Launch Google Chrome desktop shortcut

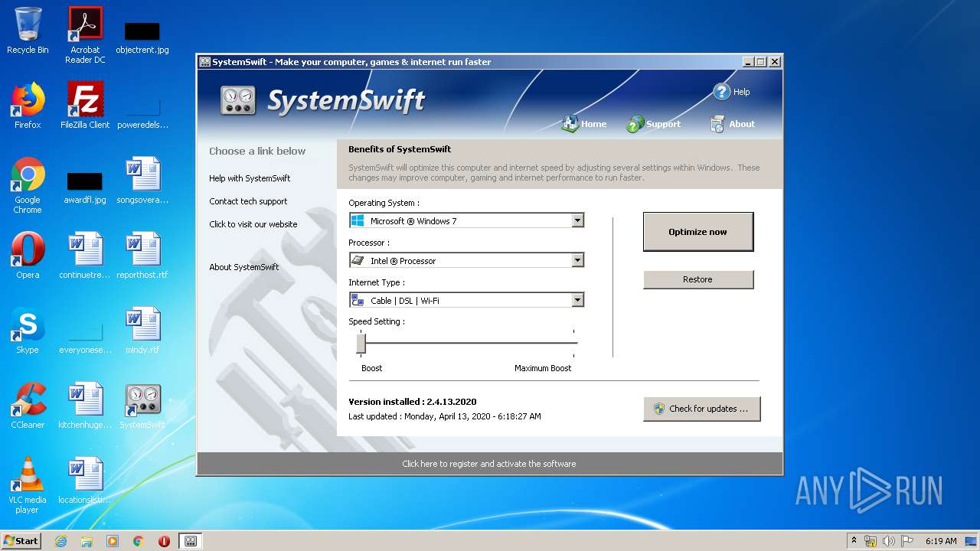click(x=28, y=185)
